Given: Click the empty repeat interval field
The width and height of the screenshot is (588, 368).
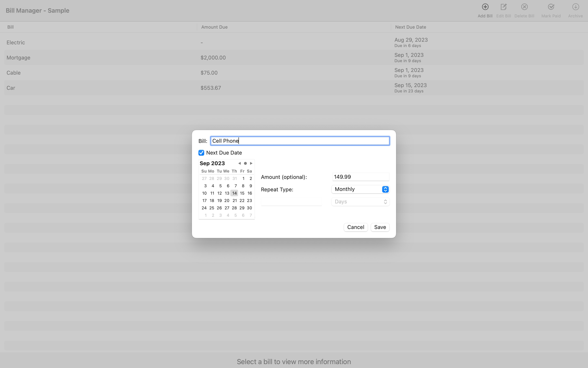Looking at the screenshot, I should pyautogui.click(x=291, y=202).
